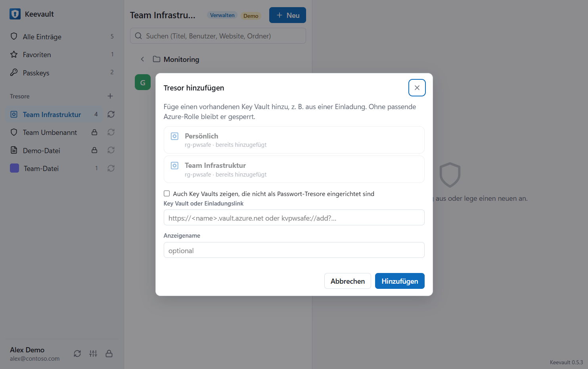This screenshot has height=369, width=588.
Task: Open Alle Einträge in sidebar
Action: pos(62,37)
